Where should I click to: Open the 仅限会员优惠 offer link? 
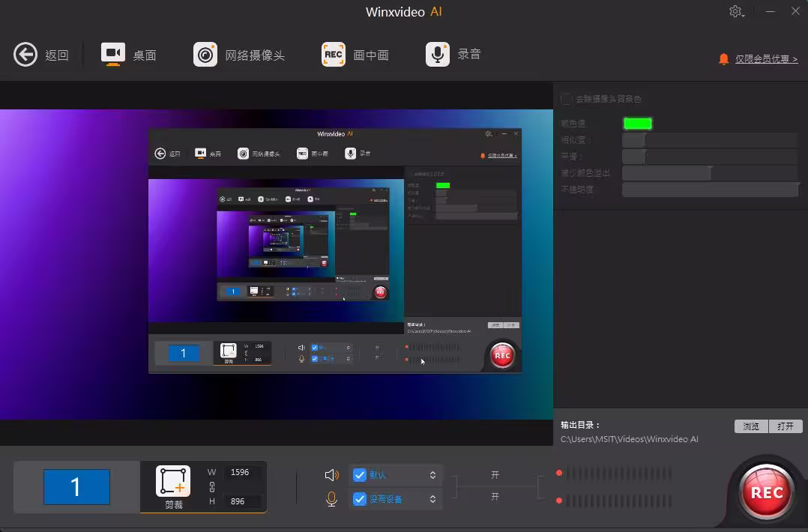coord(766,59)
